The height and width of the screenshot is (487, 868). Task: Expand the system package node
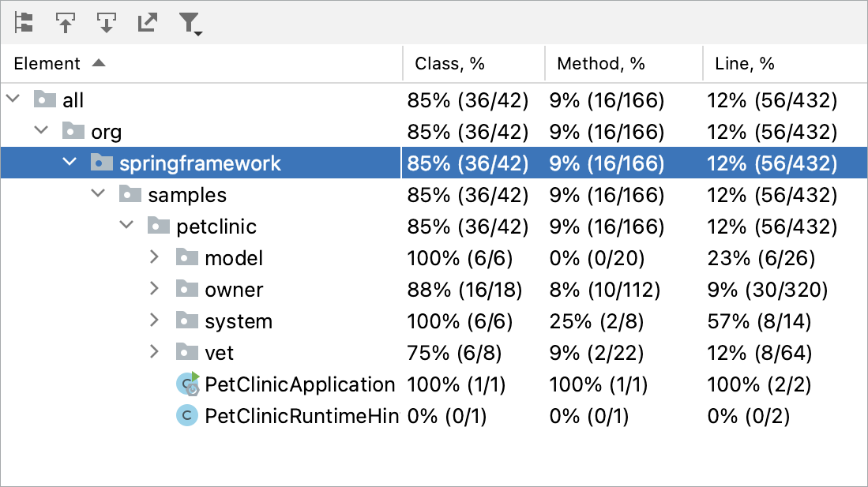[155, 320]
